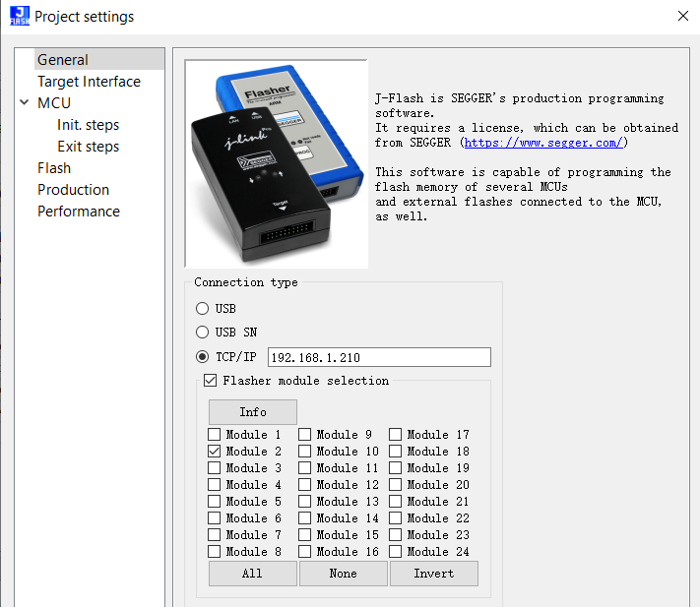Click the Info button
700x607 pixels.
[x=253, y=411]
